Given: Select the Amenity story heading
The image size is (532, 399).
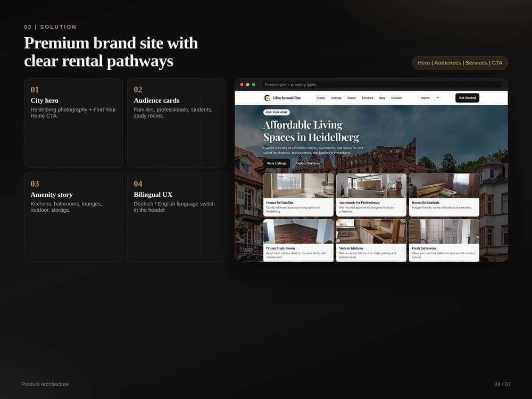Looking at the screenshot, I should [52, 194].
